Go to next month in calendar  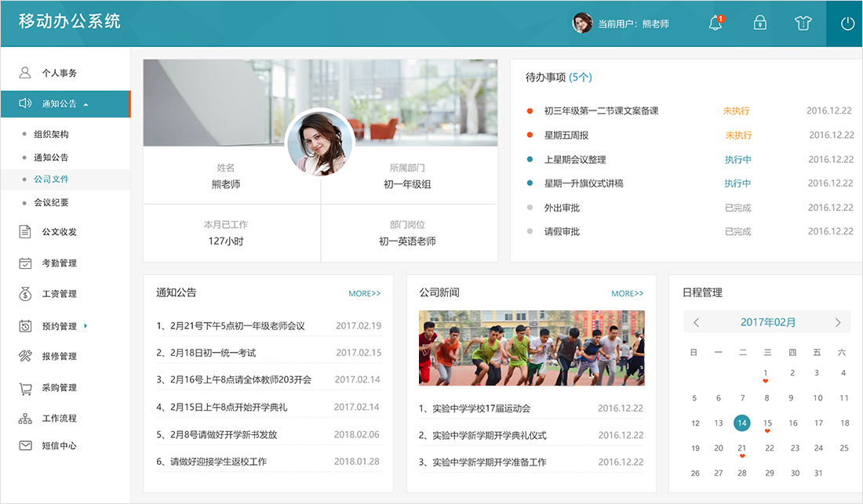pos(837,322)
